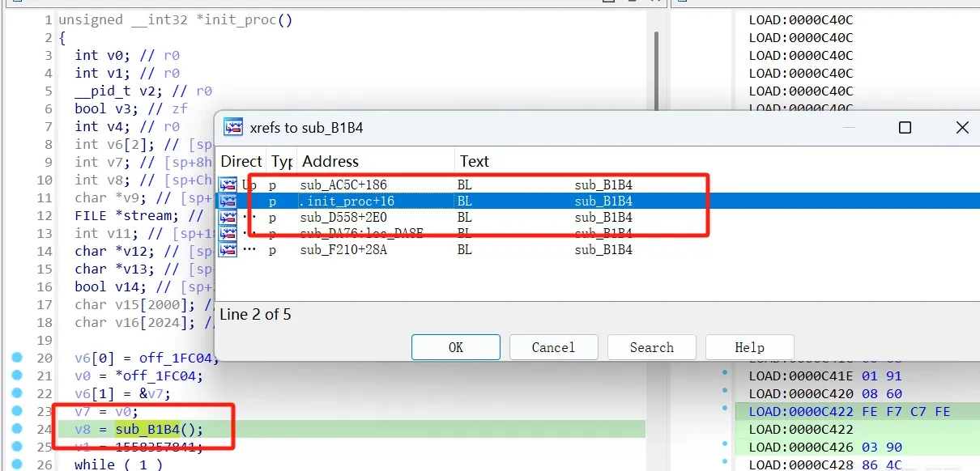Click the 'char v15[2000]' declaration line
The image size is (980, 471).
144,305
